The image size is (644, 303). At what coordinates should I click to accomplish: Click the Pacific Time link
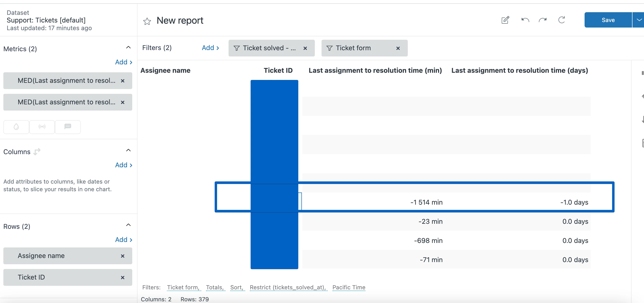349,287
